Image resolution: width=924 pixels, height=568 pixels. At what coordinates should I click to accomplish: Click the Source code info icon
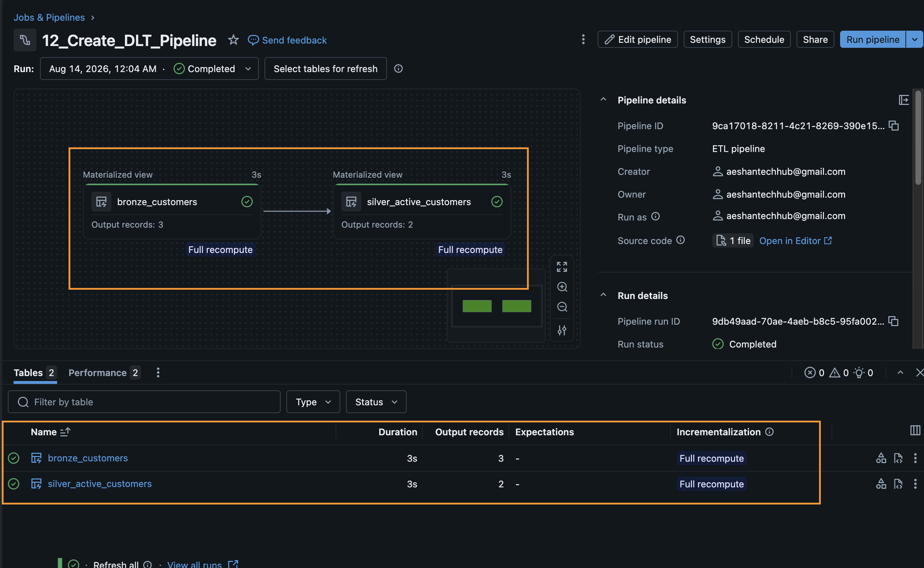(681, 240)
